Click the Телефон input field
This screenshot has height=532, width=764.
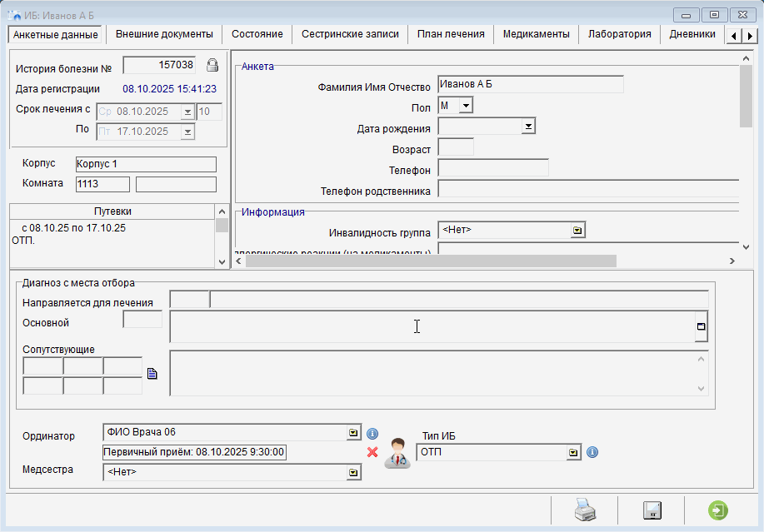tap(492, 168)
